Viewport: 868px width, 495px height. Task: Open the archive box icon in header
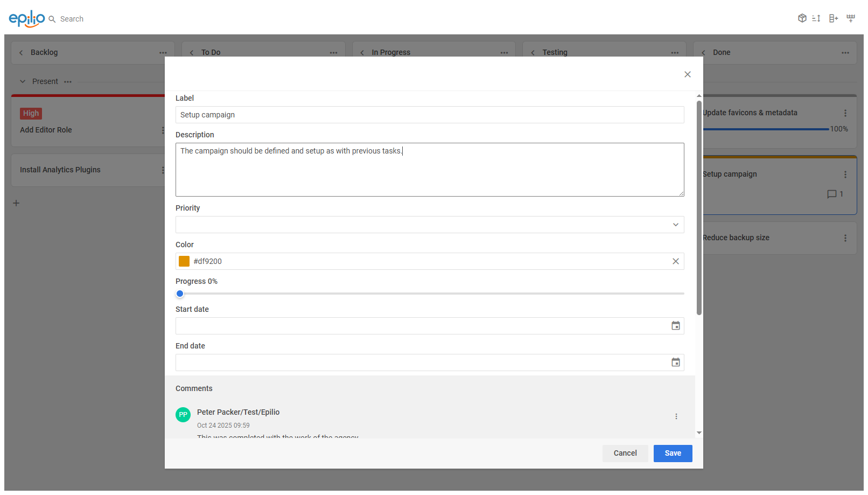coord(802,18)
